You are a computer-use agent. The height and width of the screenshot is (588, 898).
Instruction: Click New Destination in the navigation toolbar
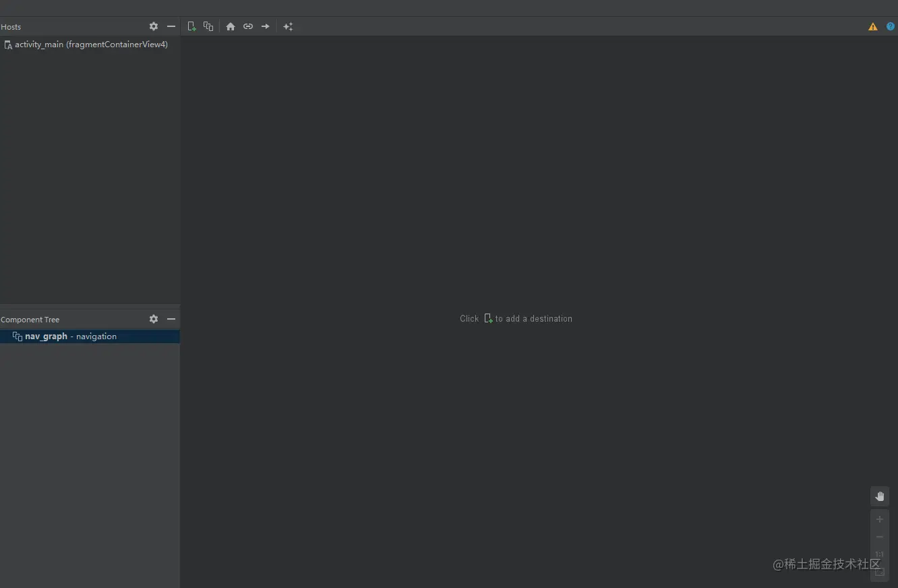[191, 26]
